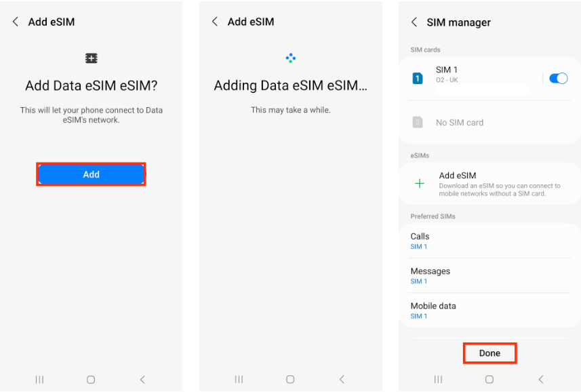Viewport: 581px width, 392px height.
Task: Tap the green plus icon for Add eSIM
Action: (x=420, y=184)
